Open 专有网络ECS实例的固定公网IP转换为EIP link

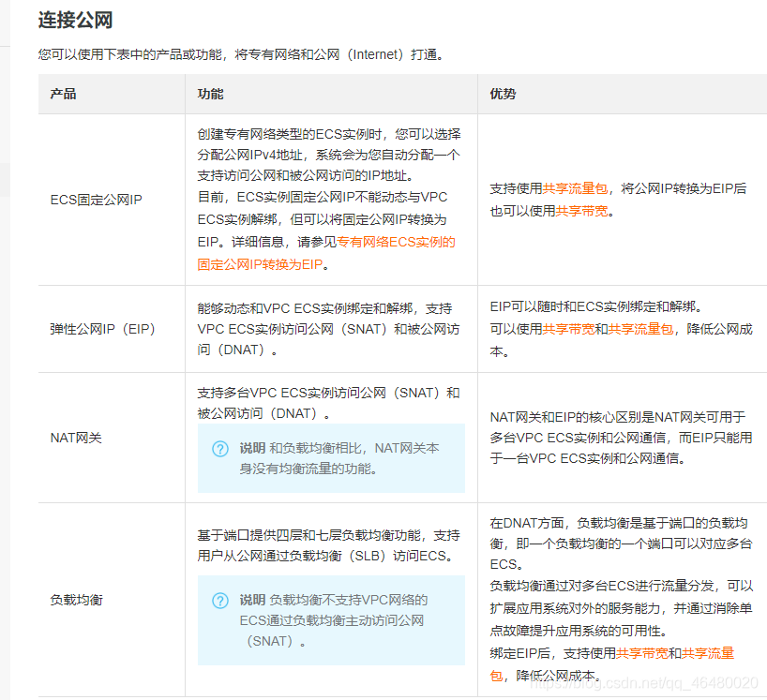click(325, 253)
